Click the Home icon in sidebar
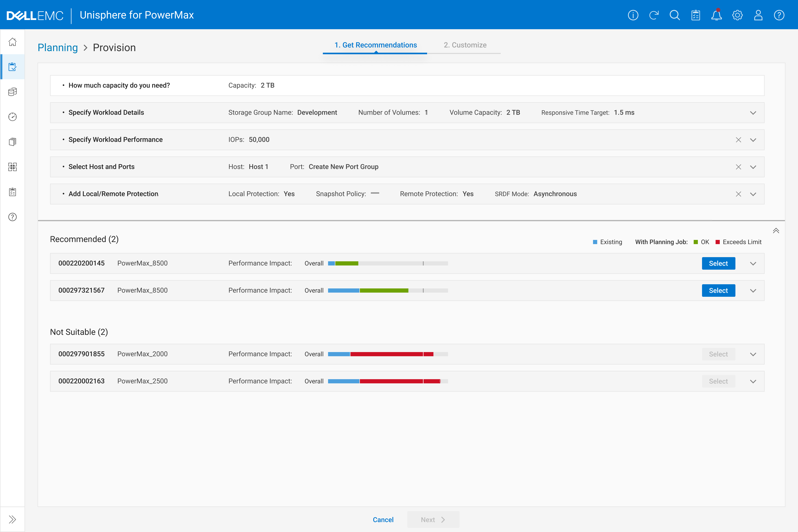This screenshot has height=532, width=798. coord(13,42)
